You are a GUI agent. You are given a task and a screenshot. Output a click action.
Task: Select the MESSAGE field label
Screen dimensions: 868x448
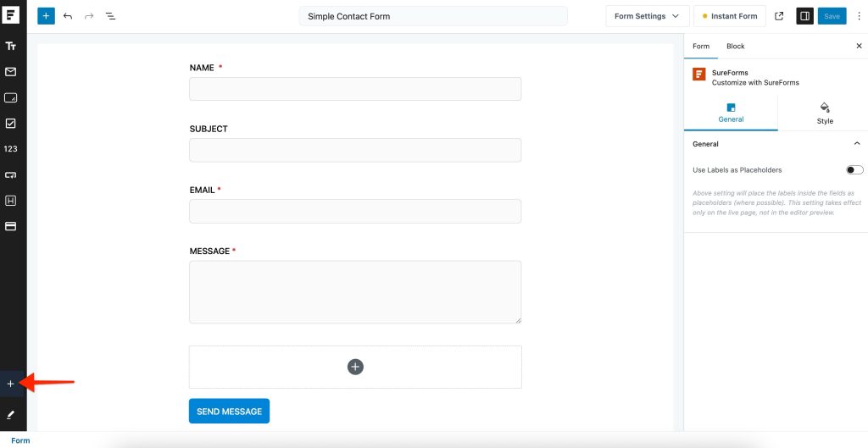[210, 252]
